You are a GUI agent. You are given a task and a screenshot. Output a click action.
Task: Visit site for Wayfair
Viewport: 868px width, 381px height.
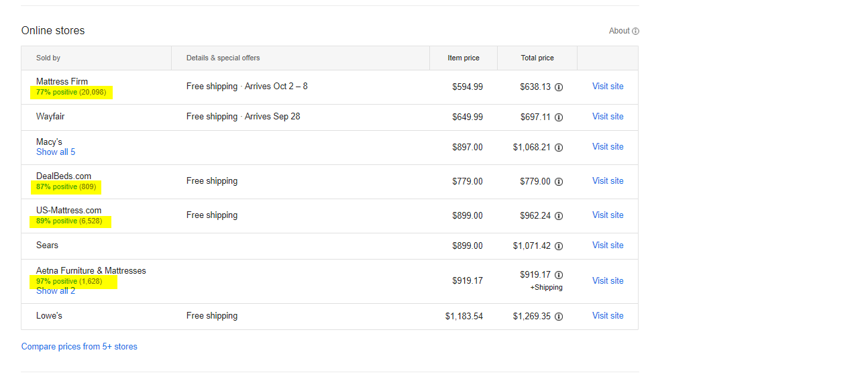point(608,116)
